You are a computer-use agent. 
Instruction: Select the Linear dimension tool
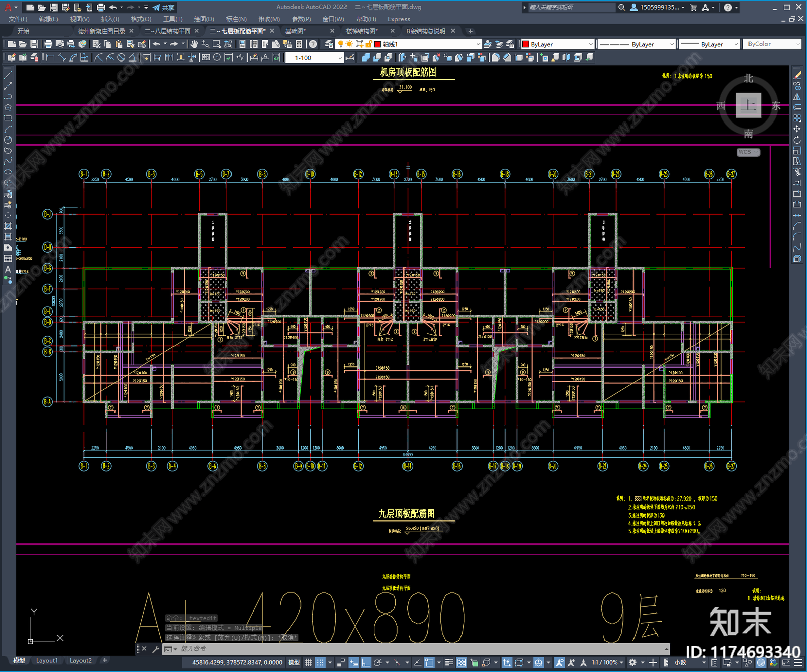pyautogui.click(x=50, y=57)
